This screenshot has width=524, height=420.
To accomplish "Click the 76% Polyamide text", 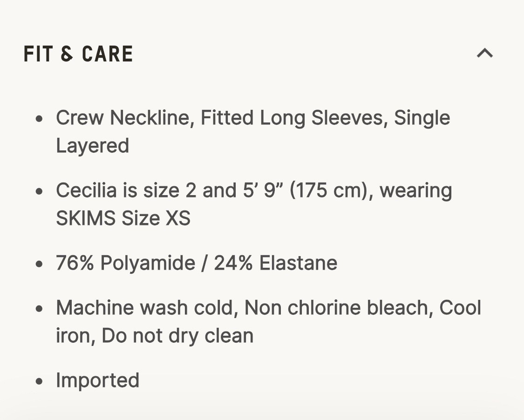I will (125, 263).
